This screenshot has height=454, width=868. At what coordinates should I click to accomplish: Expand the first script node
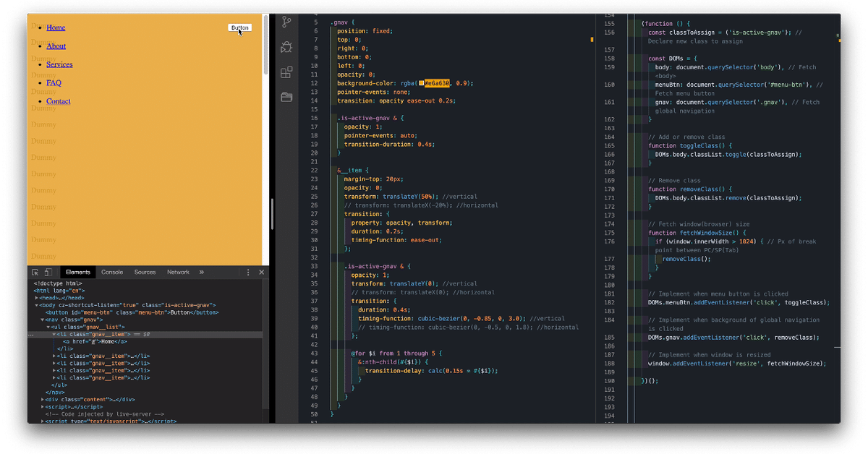tap(43, 406)
